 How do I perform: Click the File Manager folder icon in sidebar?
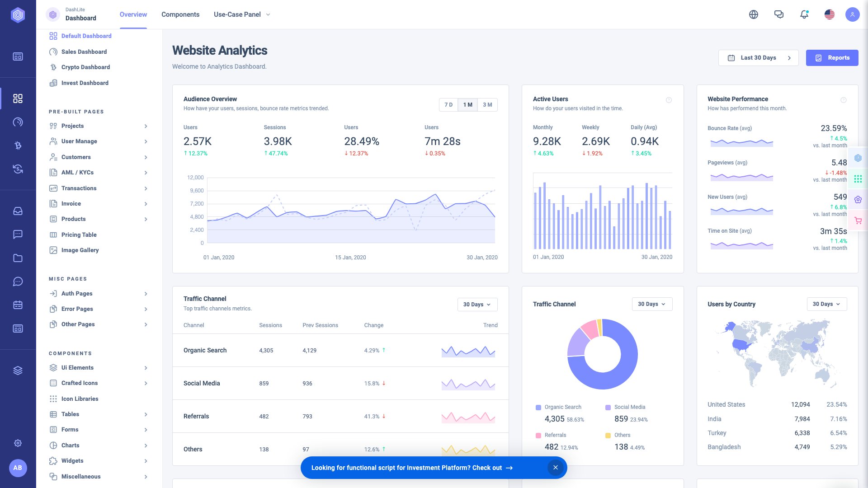pos(18,258)
